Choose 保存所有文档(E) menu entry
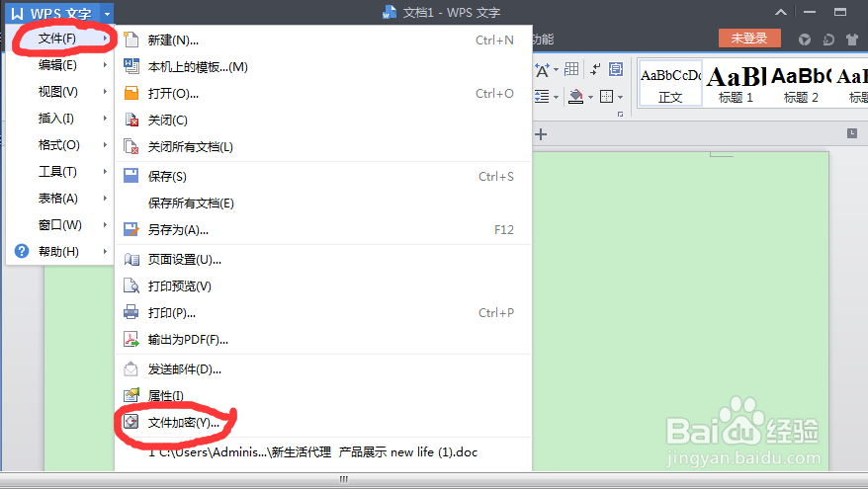868x489 pixels. click(323, 204)
